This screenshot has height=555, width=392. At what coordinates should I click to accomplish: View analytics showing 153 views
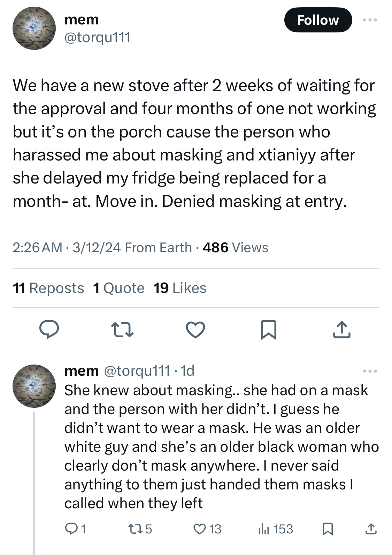[275, 529]
